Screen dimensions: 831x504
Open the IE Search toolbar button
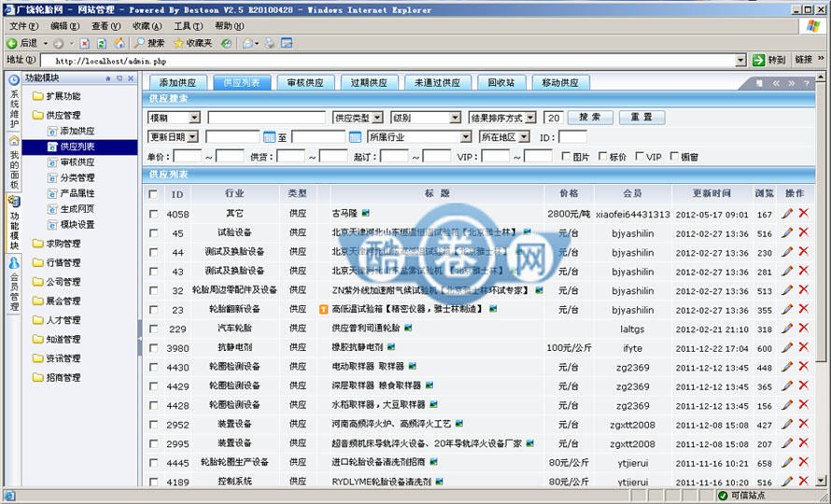click(148, 44)
